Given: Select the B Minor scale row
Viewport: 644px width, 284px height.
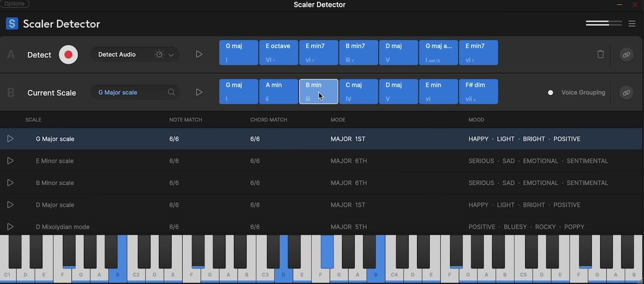Looking at the screenshot, I should [55, 183].
